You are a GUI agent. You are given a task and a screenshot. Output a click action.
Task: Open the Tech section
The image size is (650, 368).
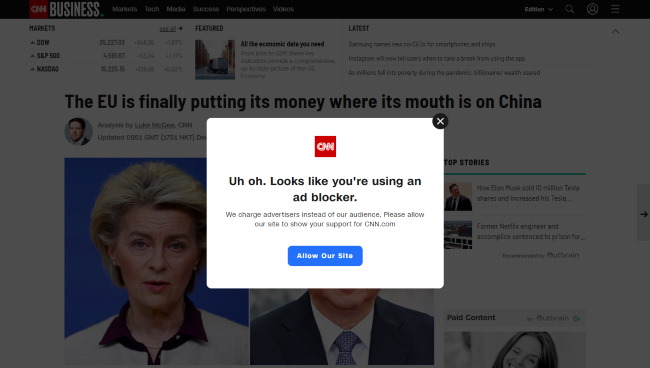[x=152, y=9]
